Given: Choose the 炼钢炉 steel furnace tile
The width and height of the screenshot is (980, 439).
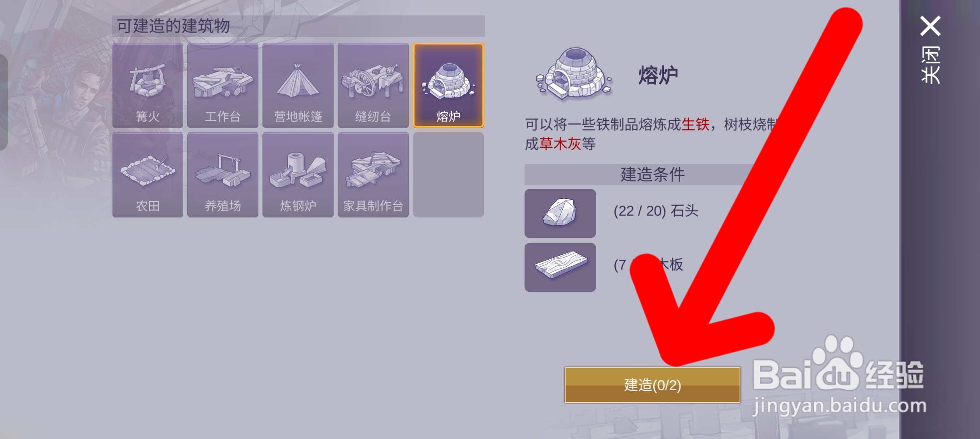Looking at the screenshot, I should (298, 175).
